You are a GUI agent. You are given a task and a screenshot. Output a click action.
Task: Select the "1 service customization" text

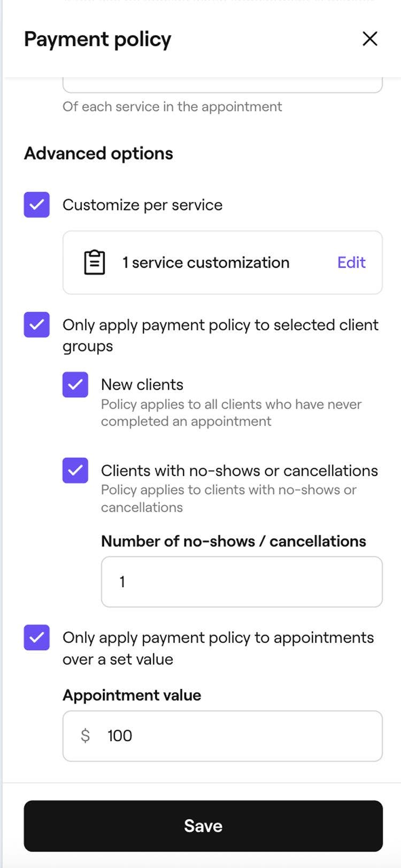point(206,262)
